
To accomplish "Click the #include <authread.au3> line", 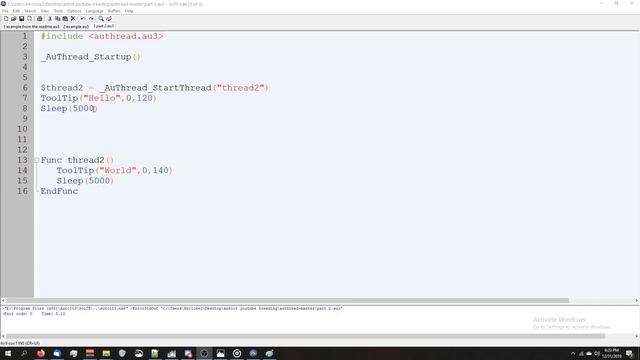I will click(102, 36).
